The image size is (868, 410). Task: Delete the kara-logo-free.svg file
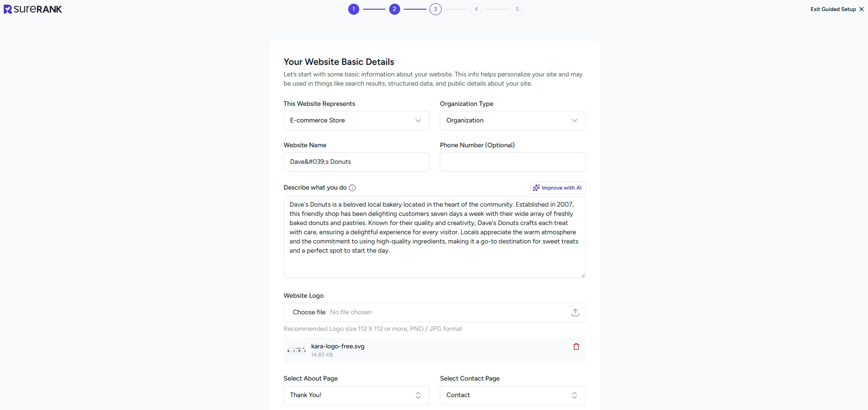(576, 346)
